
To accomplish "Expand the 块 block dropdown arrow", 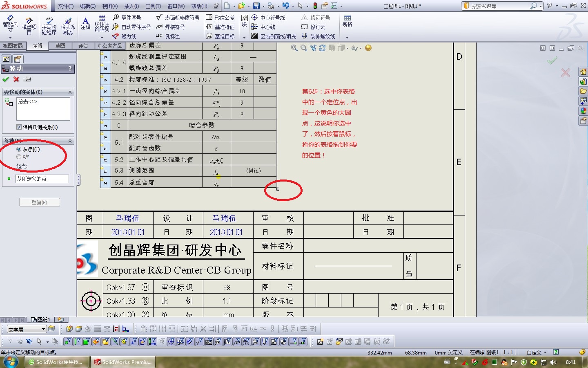I will 244,37.
